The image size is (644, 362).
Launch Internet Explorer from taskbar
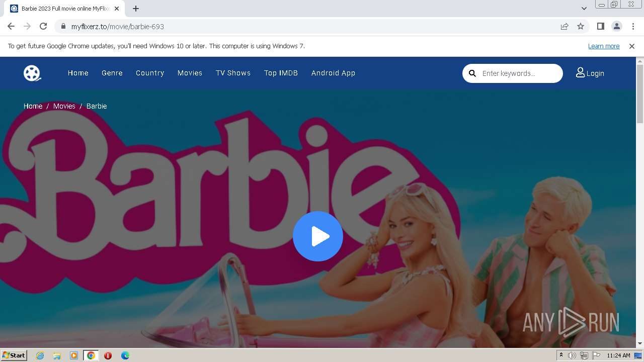pyautogui.click(x=40, y=355)
